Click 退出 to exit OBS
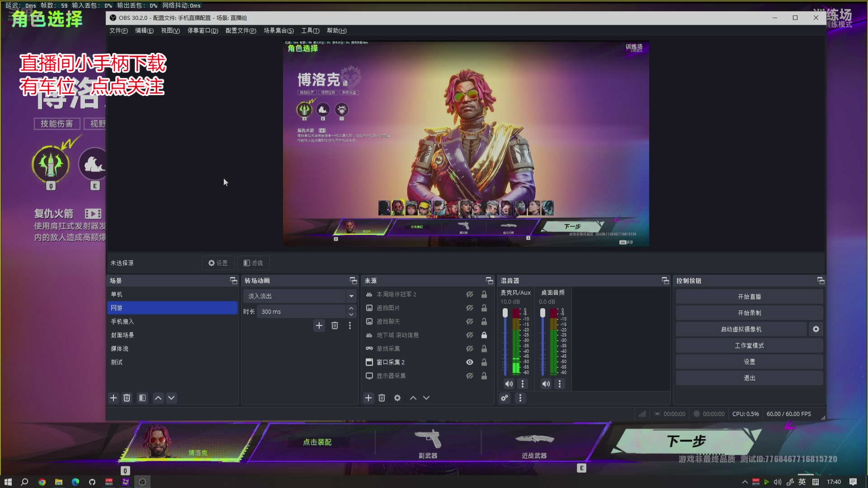868x488 pixels. (x=749, y=378)
